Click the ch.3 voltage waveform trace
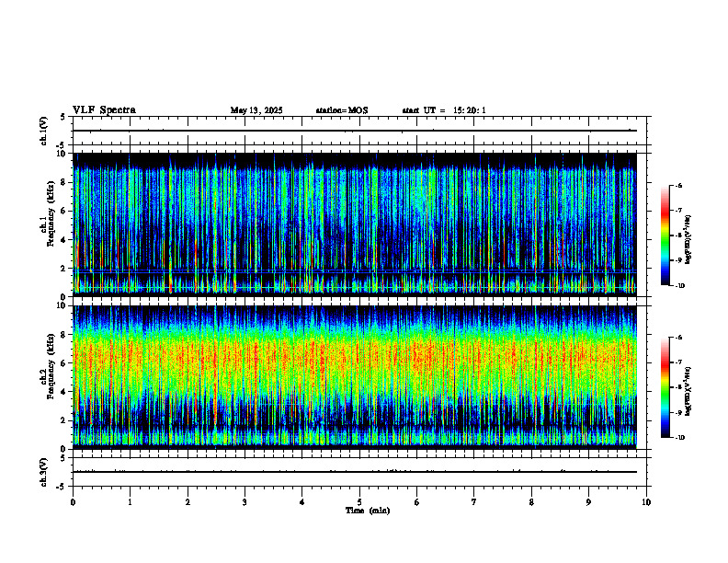728x563 pixels. pos(355,472)
